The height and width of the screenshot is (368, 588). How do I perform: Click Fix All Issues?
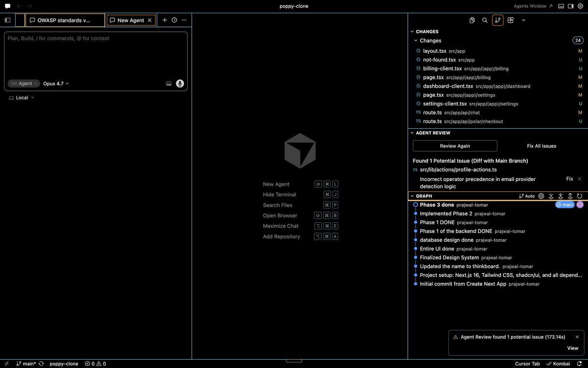pos(541,146)
